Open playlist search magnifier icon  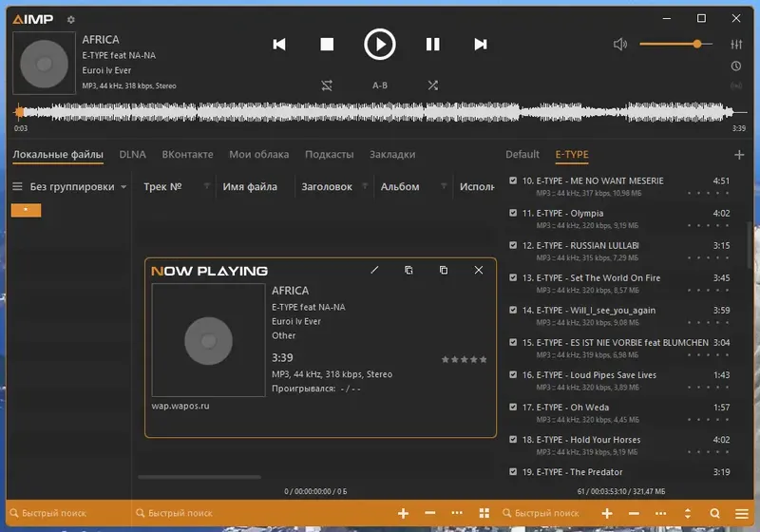pyautogui.click(x=715, y=513)
